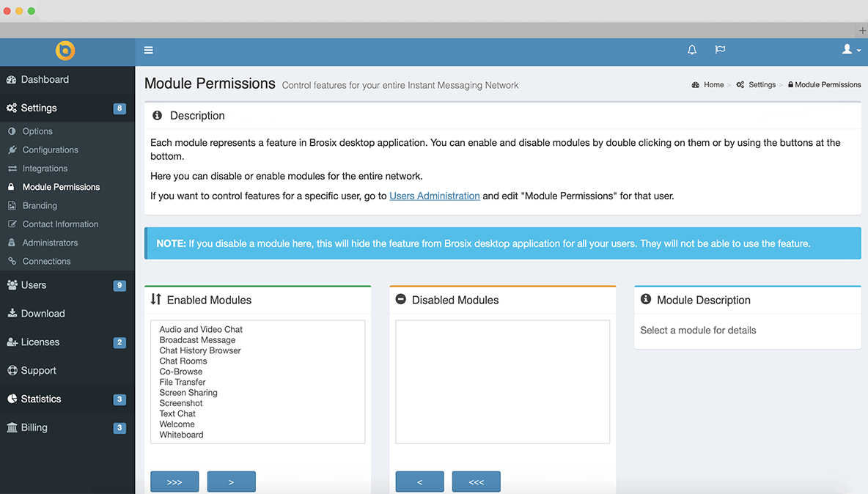Click the Home breadcrumb link
The width and height of the screenshot is (868, 494).
[x=713, y=85]
